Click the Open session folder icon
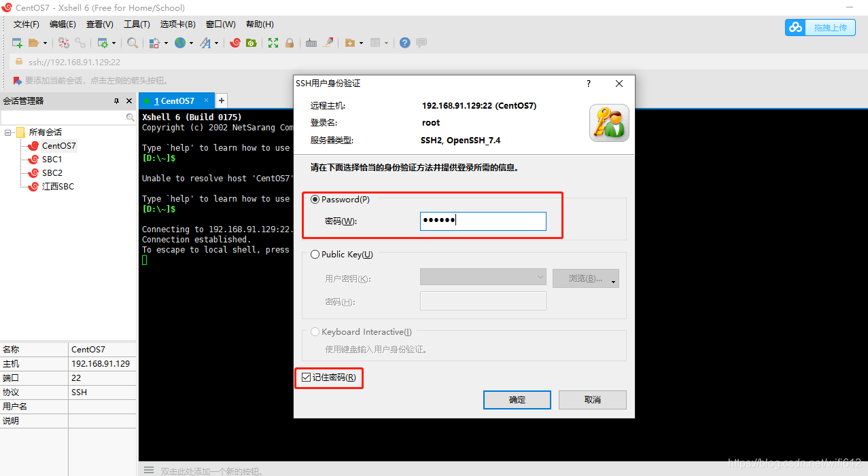Image resolution: width=868 pixels, height=476 pixels. click(x=34, y=43)
